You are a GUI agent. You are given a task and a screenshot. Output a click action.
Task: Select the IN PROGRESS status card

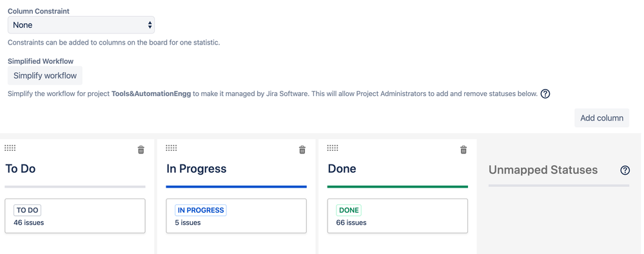point(236,216)
